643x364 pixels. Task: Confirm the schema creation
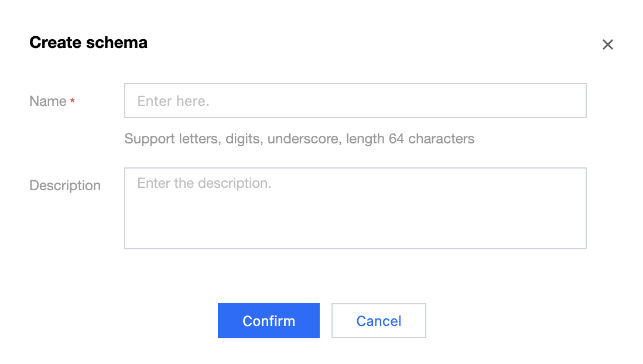269,321
